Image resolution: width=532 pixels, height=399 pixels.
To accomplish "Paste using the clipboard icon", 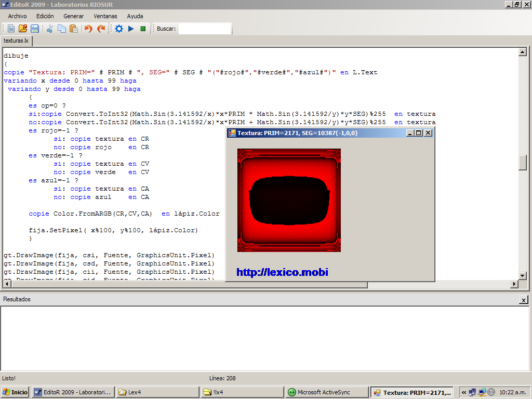I will point(73,29).
